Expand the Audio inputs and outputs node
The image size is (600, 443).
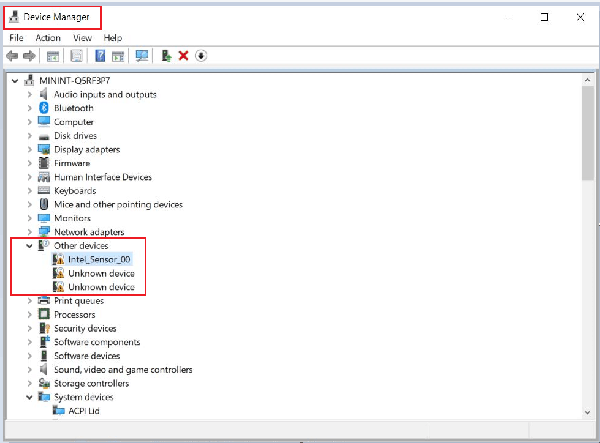tap(30, 94)
